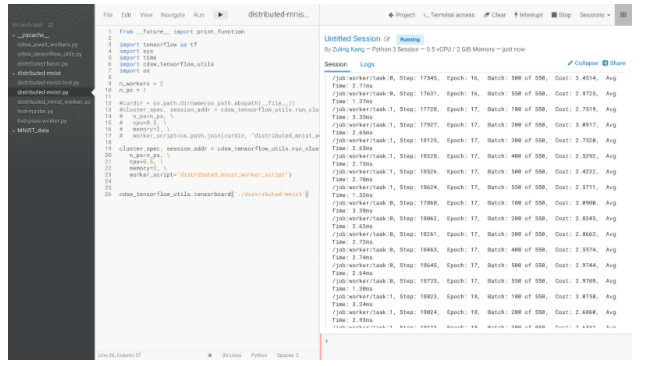The width and height of the screenshot is (666, 366).
Task: Select the Session tab
Action: click(336, 65)
